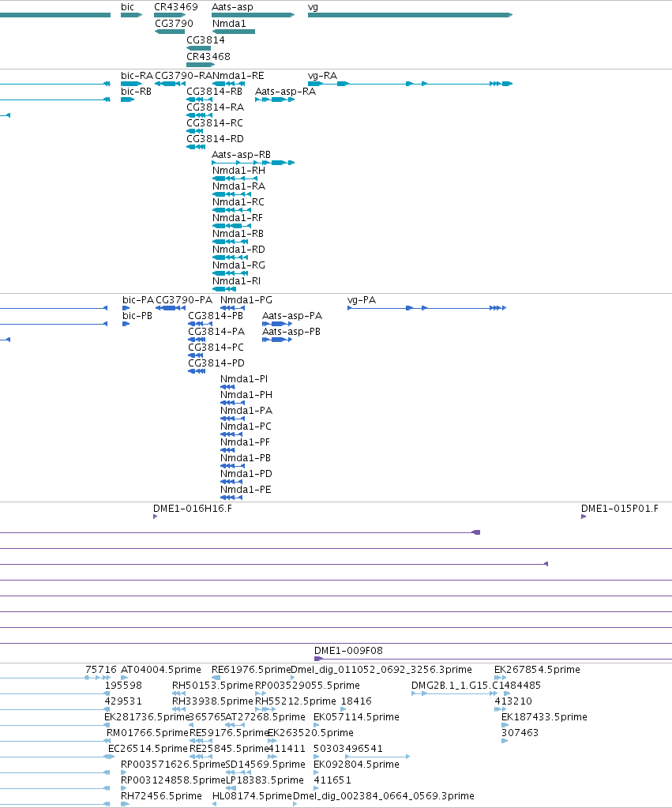Select transcript Nmda1-RA
Image resolution: width=672 pixels, height=808 pixels.
point(232,194)
